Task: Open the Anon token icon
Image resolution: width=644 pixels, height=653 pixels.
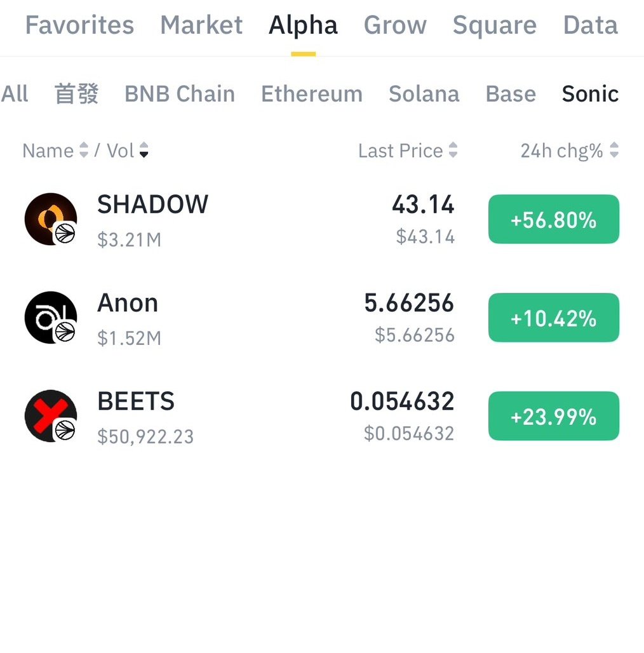Action: click(x=51, y=318)
